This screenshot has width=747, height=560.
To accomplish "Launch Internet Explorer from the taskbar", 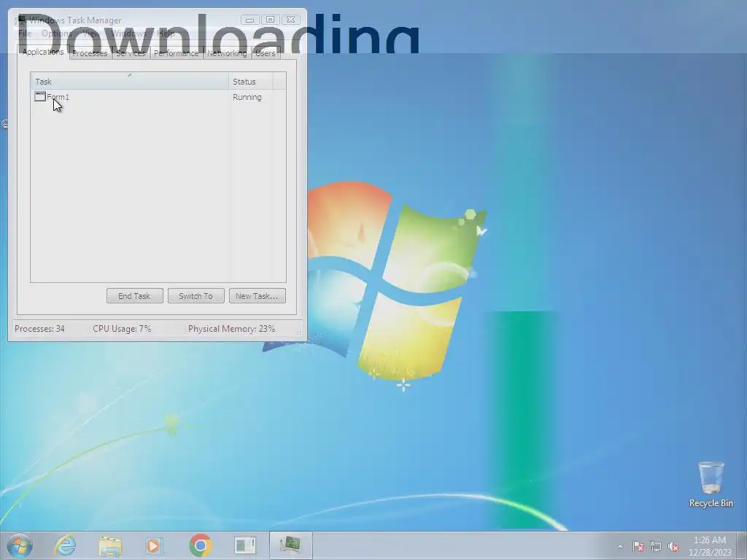I will (x=65, y=545).
